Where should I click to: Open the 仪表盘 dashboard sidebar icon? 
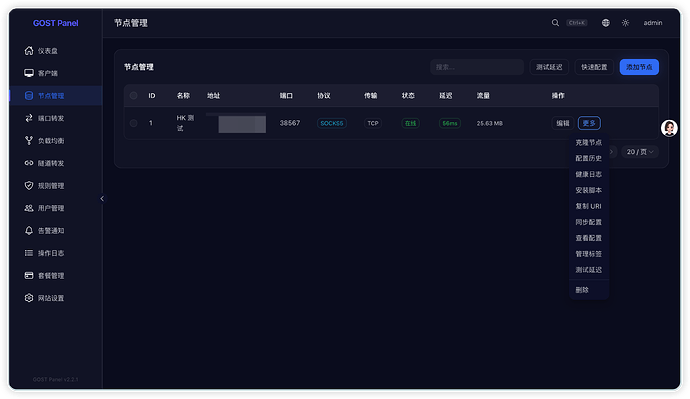click(29, 51)
